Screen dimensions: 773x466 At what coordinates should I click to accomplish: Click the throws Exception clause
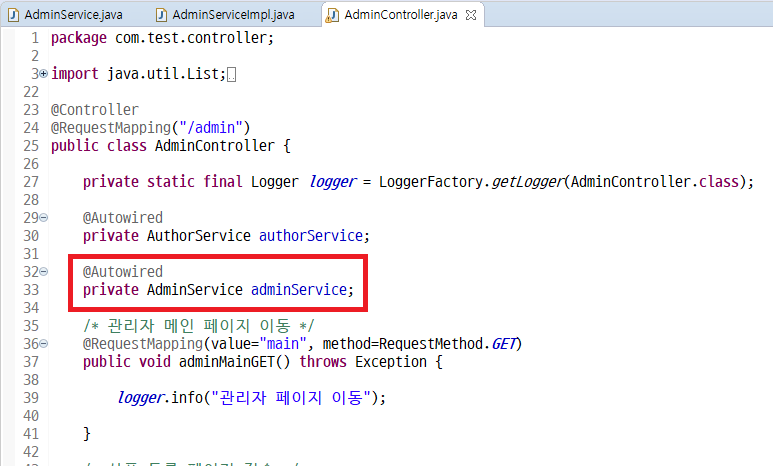click(363, 362)
